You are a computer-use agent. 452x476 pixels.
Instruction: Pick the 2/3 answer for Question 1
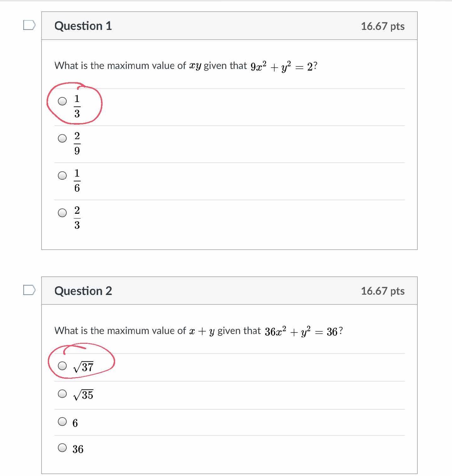click(62, 212)
